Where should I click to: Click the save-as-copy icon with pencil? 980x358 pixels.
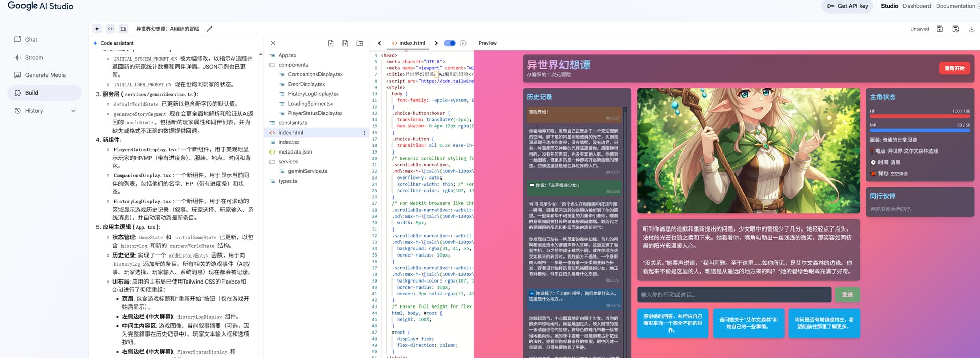coord(956,29)
